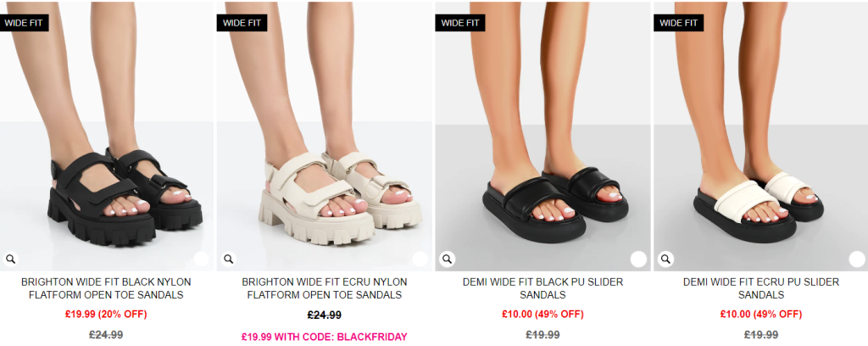Open Brighton Wide Fit Black Nylon sandals title
Image resolution: width=868 pixels, height=346 pixels.
106,288
